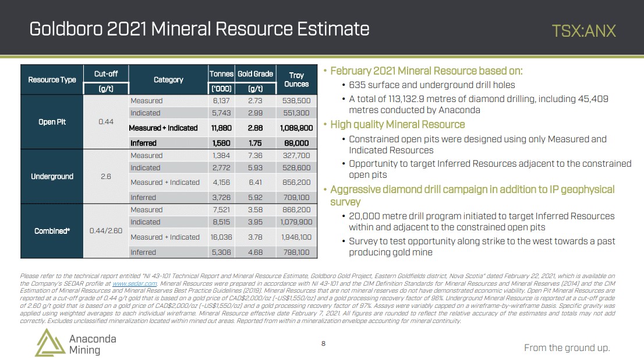Select the 16,036 tonnes value
Image resolution: width=644 pixels, height=358 pixels.
[221, 237]
